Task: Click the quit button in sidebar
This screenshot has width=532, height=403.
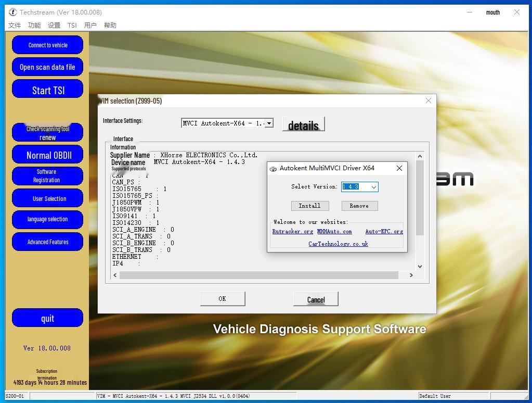Action: pyautogui.click(x=47, y=318)
